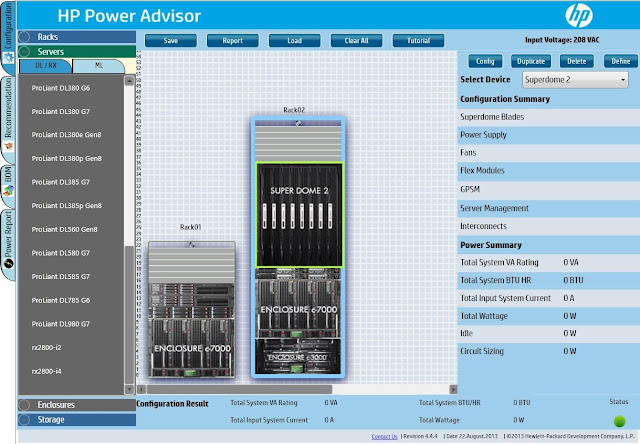Click the Enclosures section circle icon
Screen dimensions: 640x444
point(24,405)
